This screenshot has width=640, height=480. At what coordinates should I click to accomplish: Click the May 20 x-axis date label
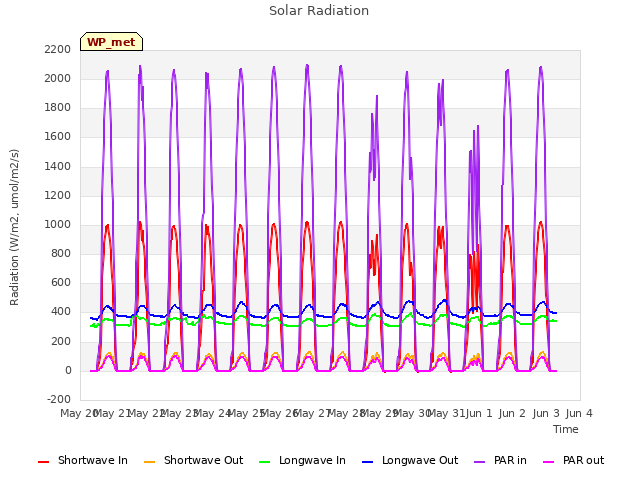78,413
